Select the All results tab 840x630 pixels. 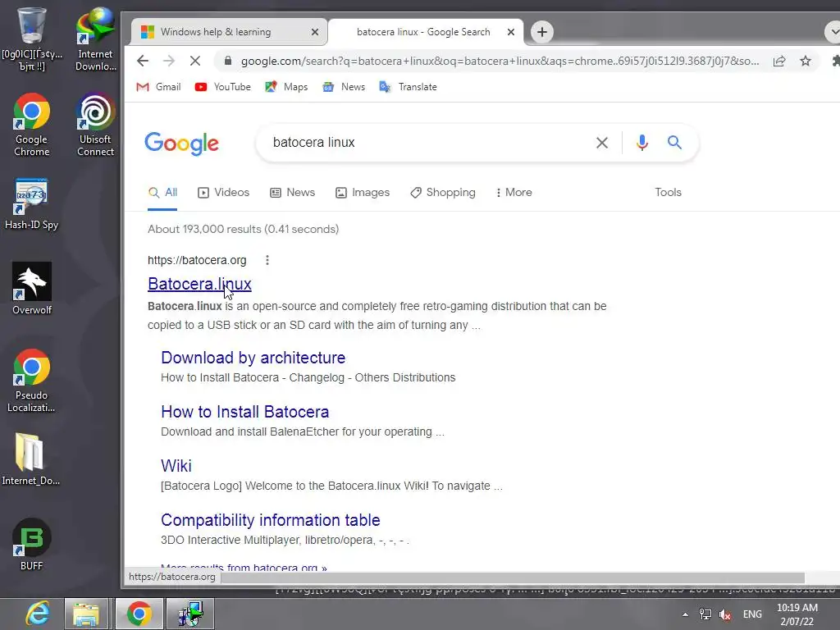[163, 192]
